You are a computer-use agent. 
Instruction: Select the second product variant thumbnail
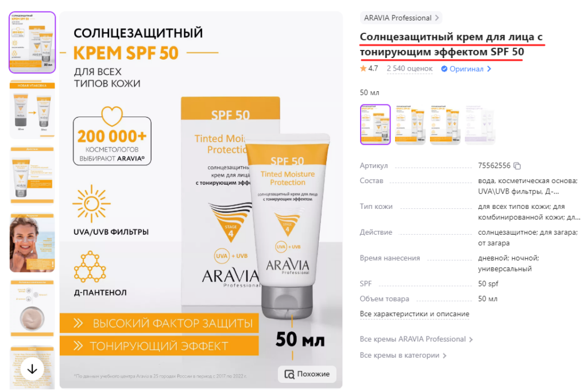point(410,125)
